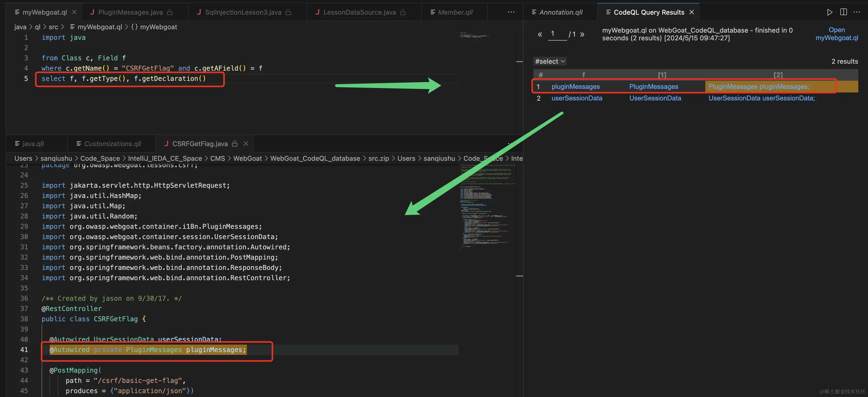This screenshot has width=868, height=397.
Task: Edit the results page number field
Action: pos(557,34)
